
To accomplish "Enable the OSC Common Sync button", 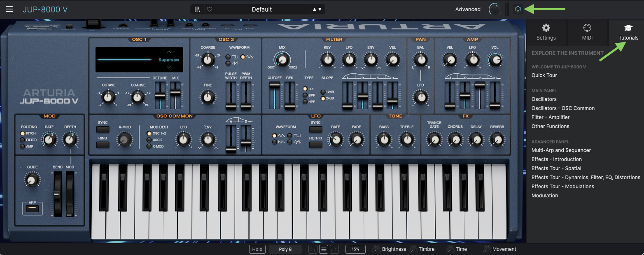I will point(103,130).
